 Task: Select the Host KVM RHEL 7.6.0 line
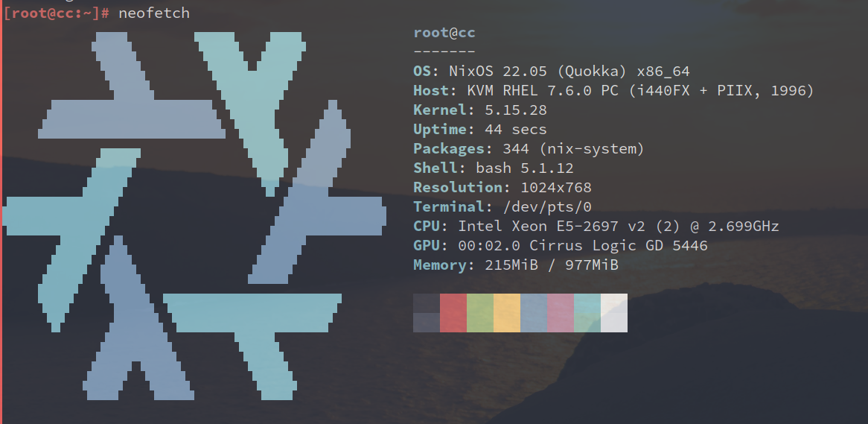pos(613,91)
